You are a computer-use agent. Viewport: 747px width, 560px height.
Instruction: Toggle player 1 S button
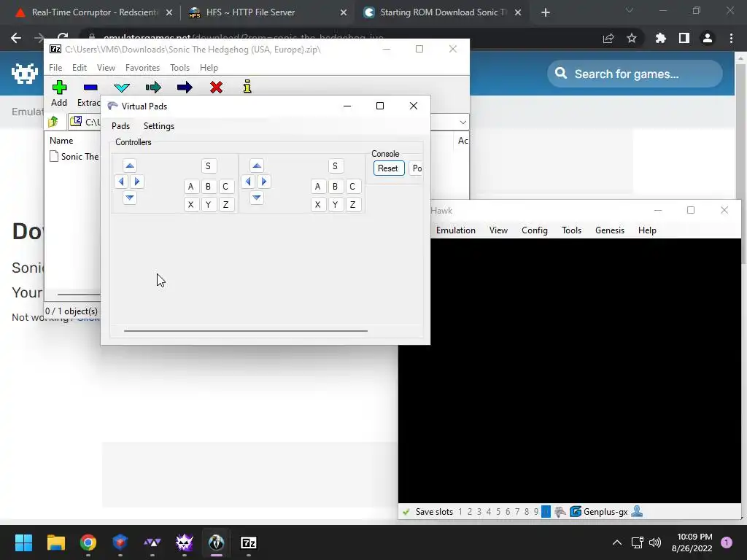(x=208, y=166)
